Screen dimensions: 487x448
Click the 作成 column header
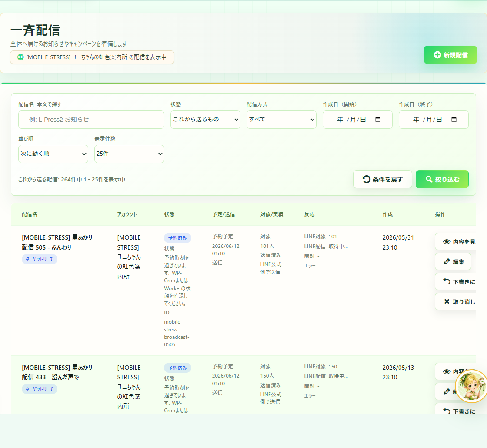(387, 214)
